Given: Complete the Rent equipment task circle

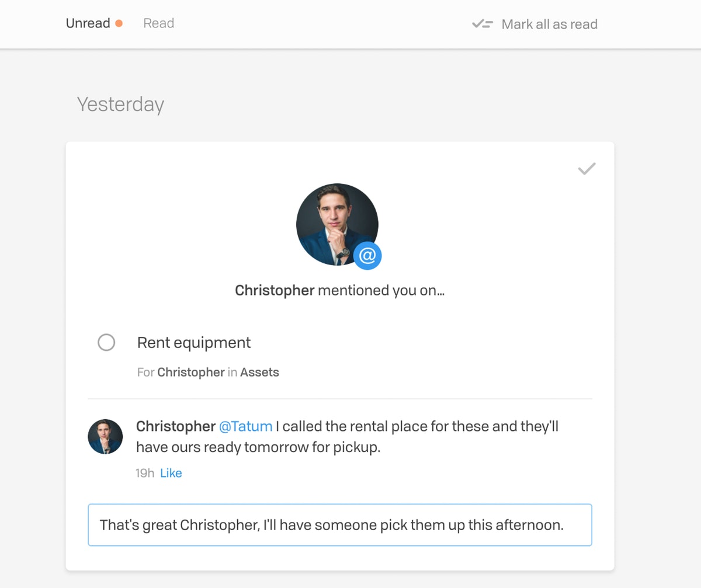Looking at the screenshot, I should (x=106, y=342).
